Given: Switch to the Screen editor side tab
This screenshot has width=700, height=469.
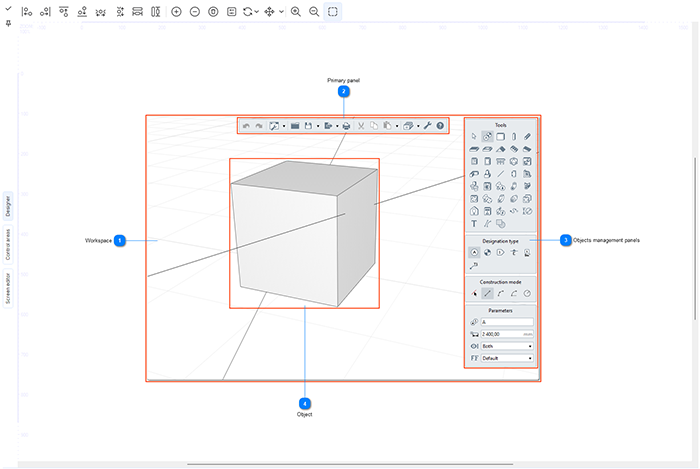Looking at the screenshot, I should pos(8,289).
